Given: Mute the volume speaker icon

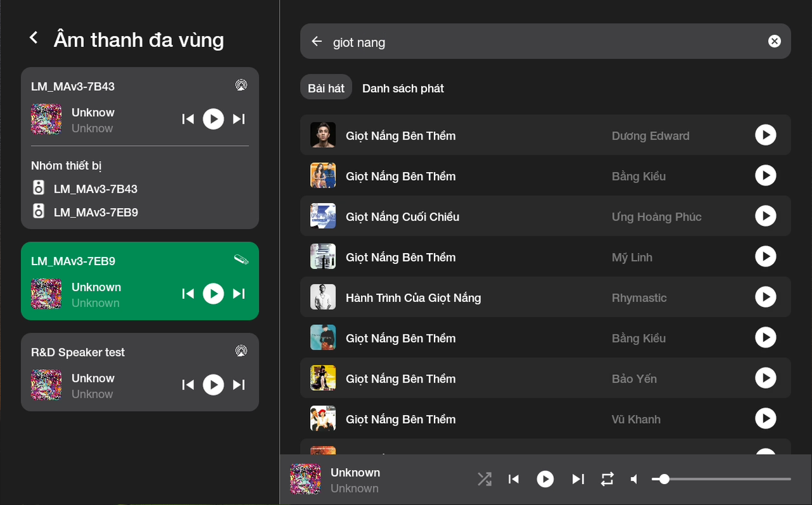Looking at the screenshot, I should (634, 480).
